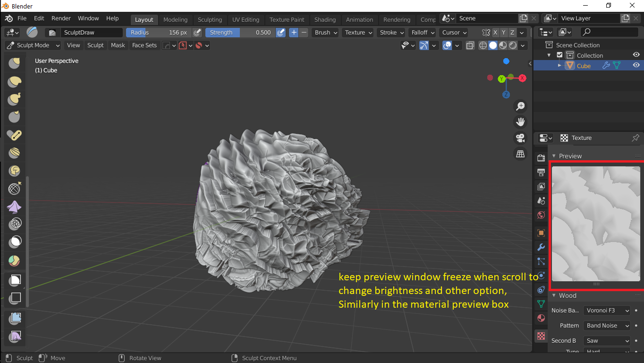Viewport: 644px width, 363px height.
Task: Toggle X axis symmetry
Action: [x=495, y=33]
